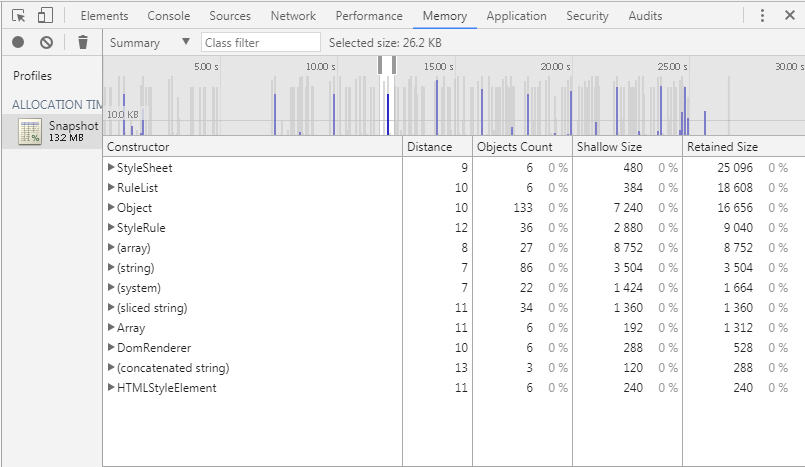
Task: Switch to the Console tab
Action: pyautogui.click(x=168, y=16)
